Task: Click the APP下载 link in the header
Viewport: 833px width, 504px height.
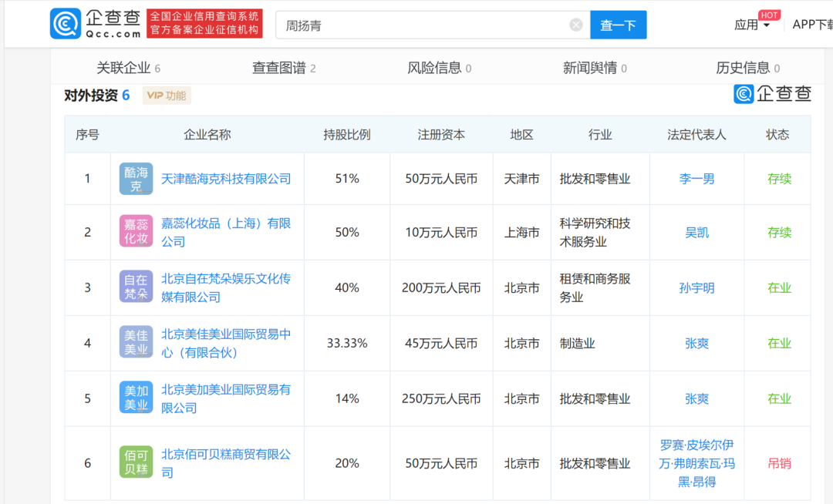Action: click(x=812, y=25)
